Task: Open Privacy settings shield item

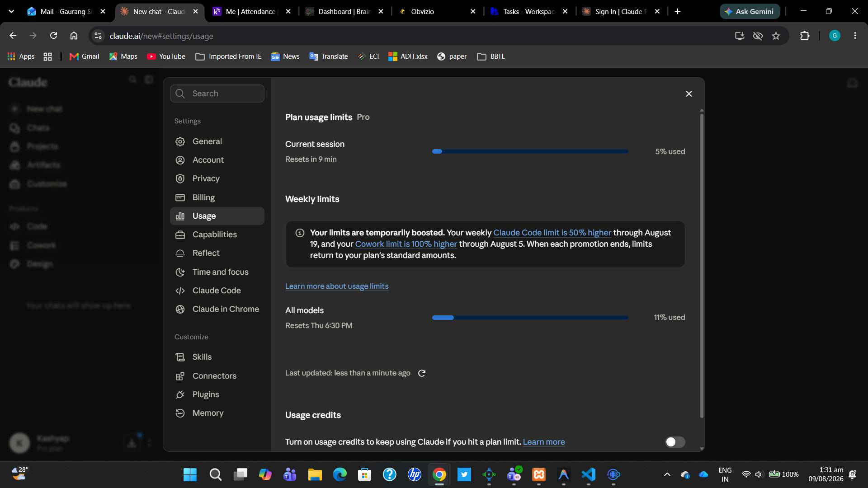Action: (x=217, y=178)
